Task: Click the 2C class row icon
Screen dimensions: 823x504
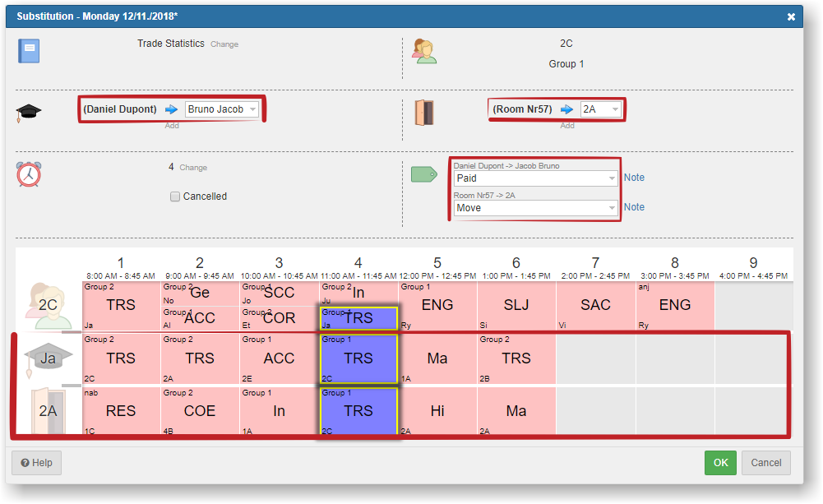Action: click(x=49, y=305)
